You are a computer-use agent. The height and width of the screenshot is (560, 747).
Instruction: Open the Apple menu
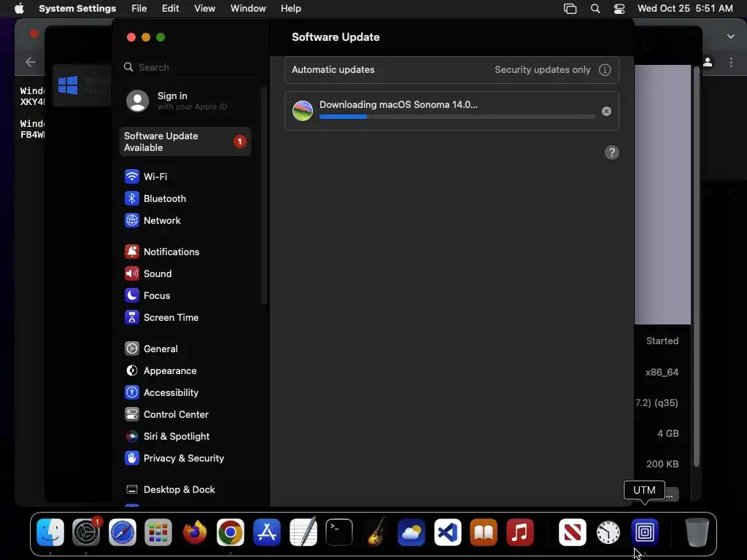pos(19,9)
